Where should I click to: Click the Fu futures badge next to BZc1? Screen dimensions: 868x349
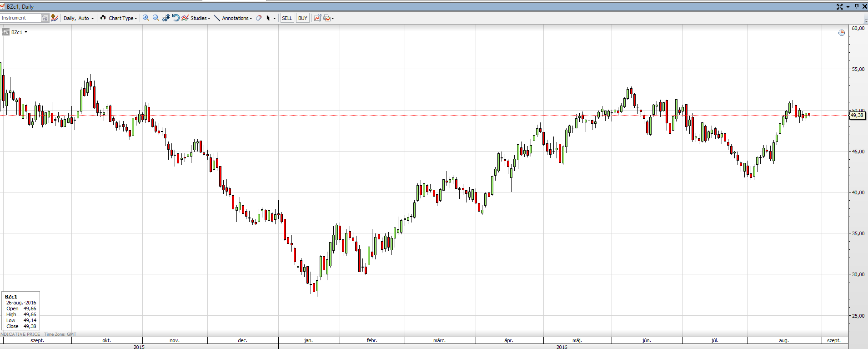pyautogui.click(x=6, y=32)
